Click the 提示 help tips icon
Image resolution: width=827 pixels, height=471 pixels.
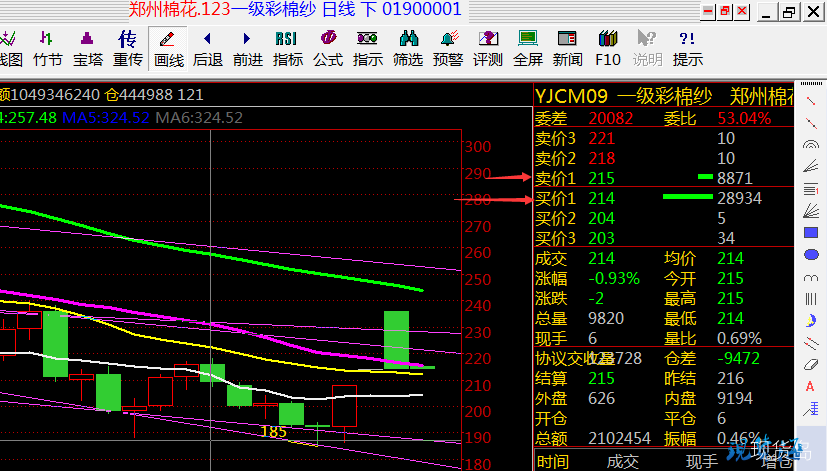pyautogui.click(x=687, y=47)
